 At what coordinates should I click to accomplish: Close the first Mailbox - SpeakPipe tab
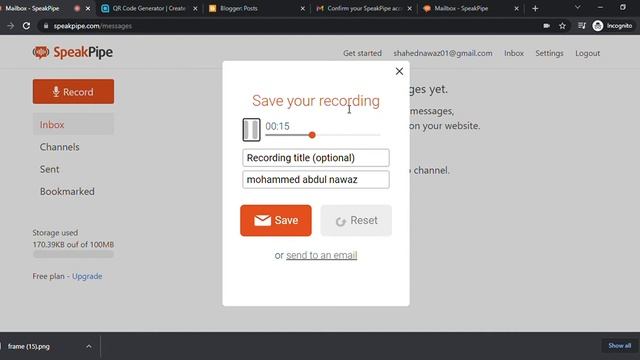[88, 9]
